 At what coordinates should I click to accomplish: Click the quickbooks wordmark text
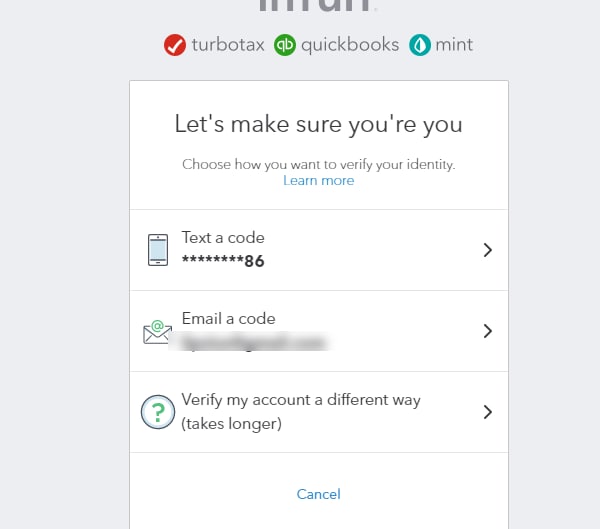350,46
